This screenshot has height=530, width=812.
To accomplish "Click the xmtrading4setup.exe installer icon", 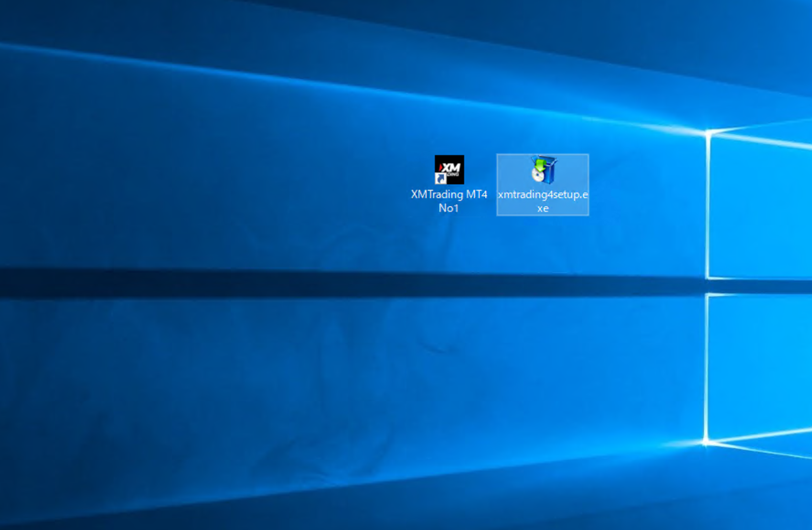I will [x=543, y=170].
